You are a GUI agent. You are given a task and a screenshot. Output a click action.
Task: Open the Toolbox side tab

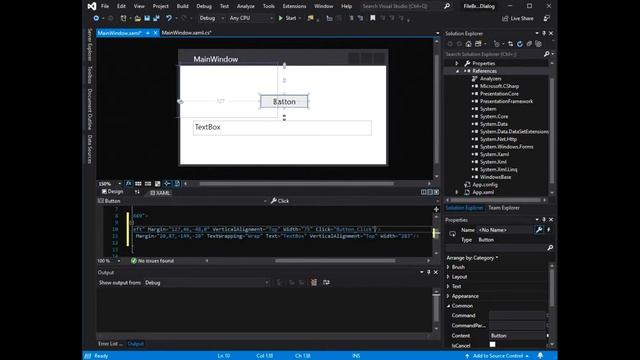90,75
